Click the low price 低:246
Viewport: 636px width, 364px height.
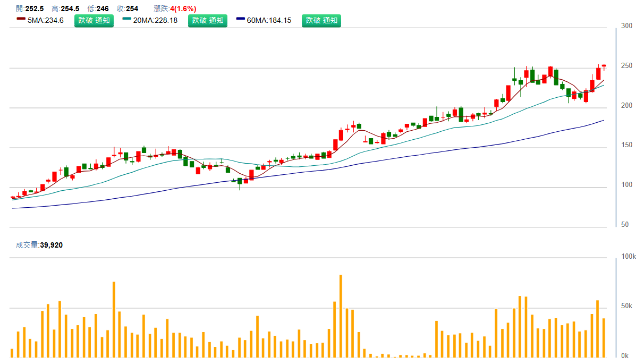(98, 9)
